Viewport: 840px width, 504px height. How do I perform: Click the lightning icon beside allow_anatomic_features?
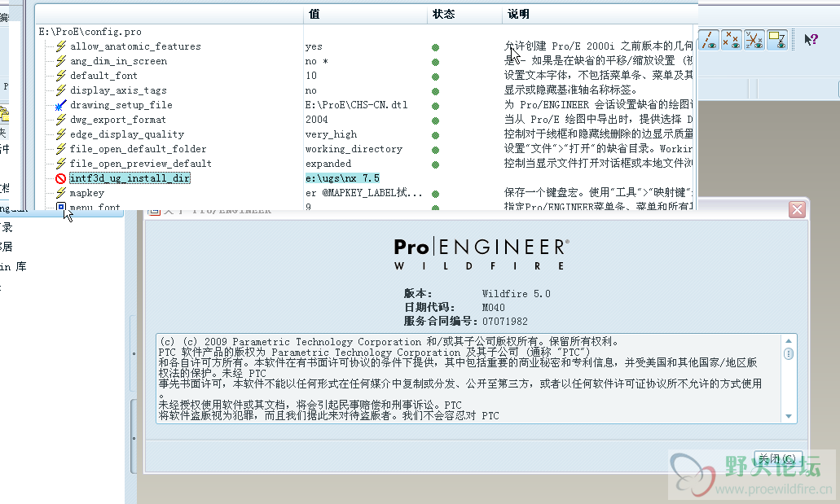(61, 46)
